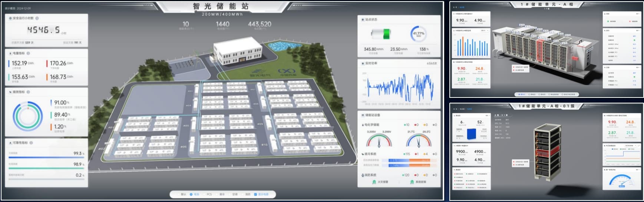
Task: Click the info icon beside 安全运行小时数
Action: pos(37,18)
